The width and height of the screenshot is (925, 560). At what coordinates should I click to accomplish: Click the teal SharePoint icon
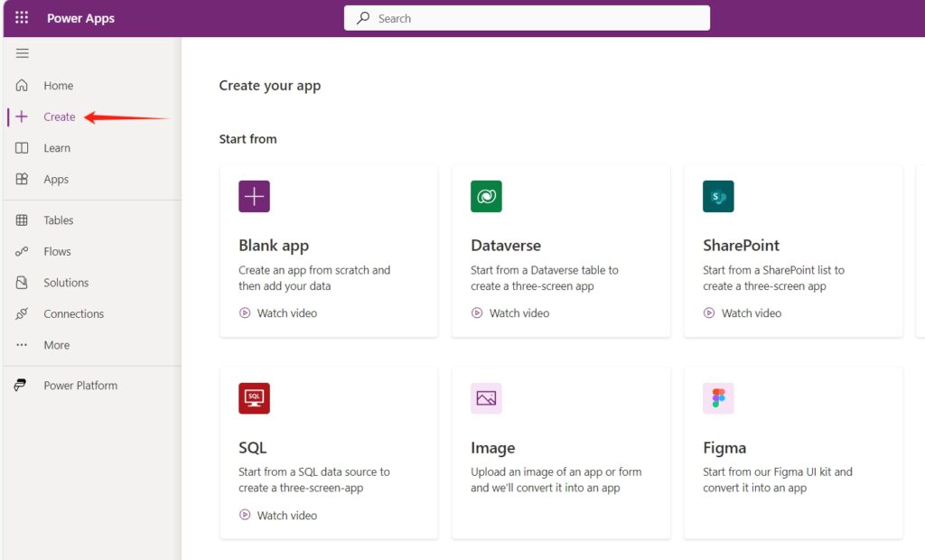tap(718, 196)
